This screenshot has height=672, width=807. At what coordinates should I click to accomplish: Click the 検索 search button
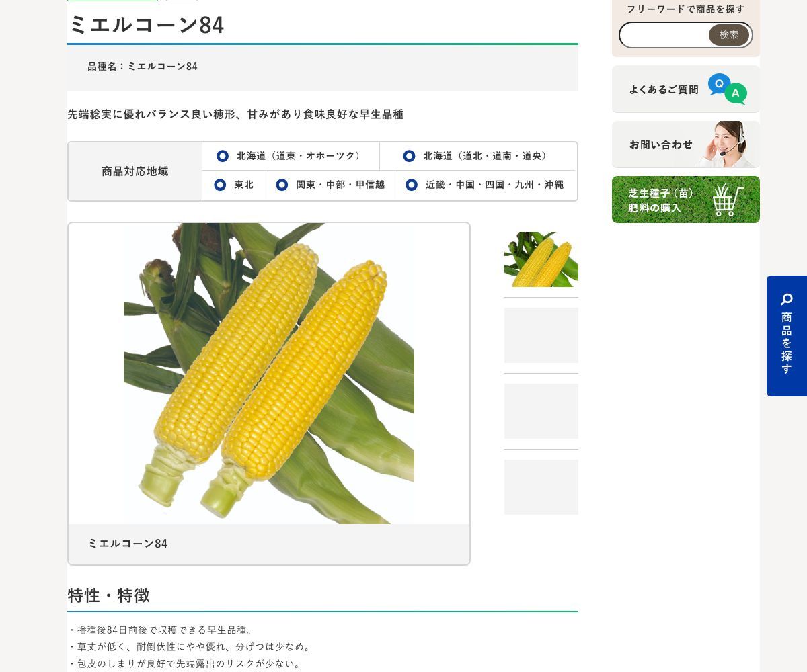point(729,35)
